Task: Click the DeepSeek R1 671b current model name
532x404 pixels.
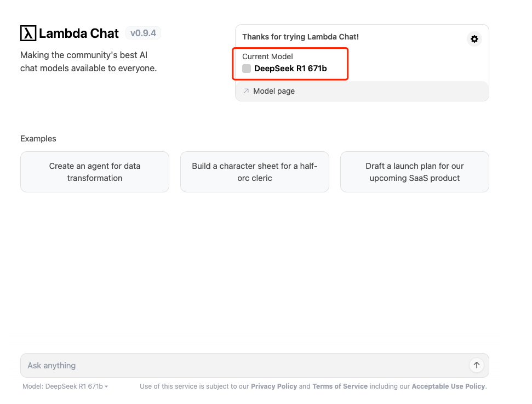Action: [x=290, y=69]
